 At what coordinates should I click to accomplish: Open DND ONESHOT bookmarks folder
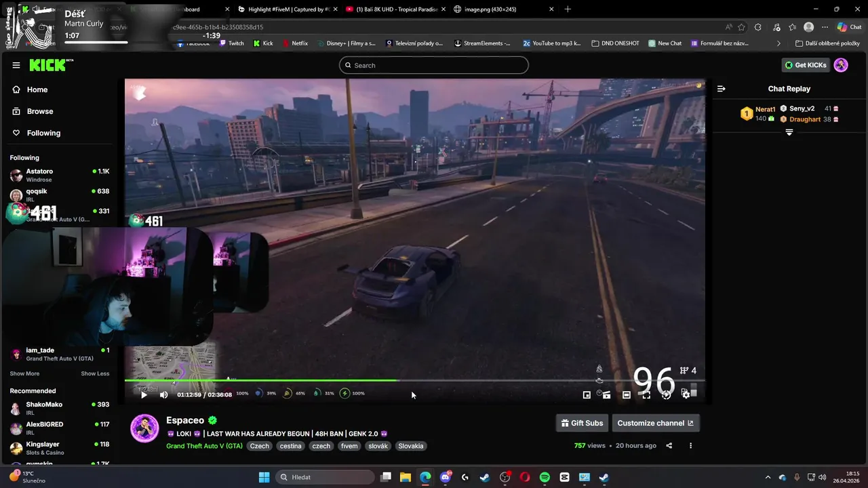(x=615, y=43)
